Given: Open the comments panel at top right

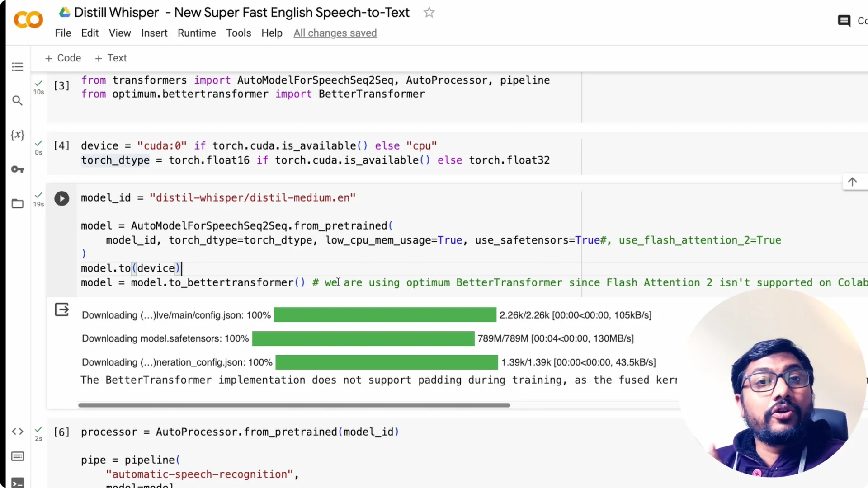Looking at the screenshot, I should 844,20.
